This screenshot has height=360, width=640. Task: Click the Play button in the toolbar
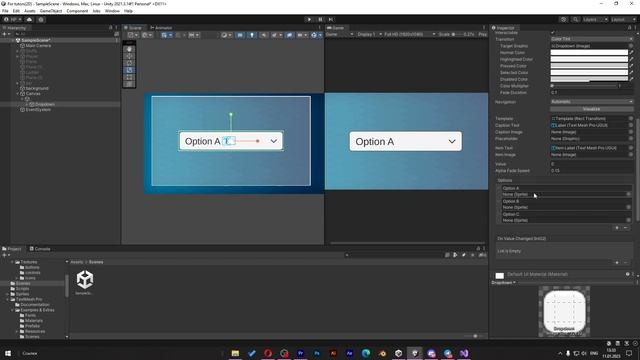coord(309,19)
